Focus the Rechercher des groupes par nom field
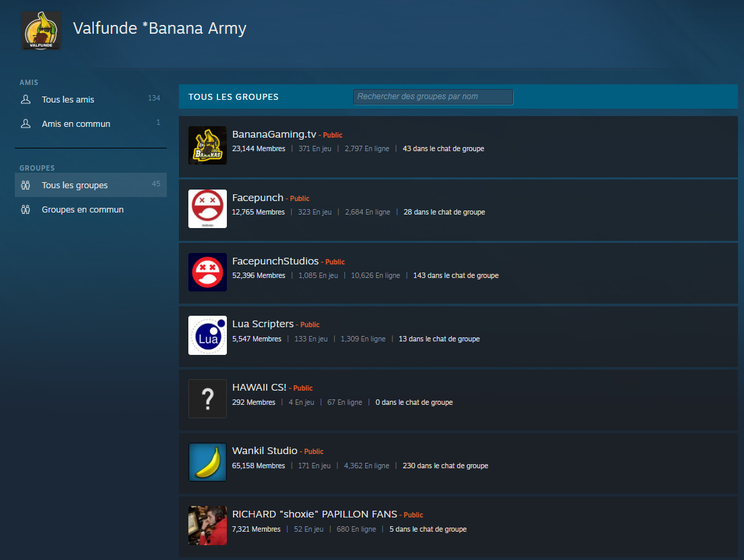 pos(433,96)
